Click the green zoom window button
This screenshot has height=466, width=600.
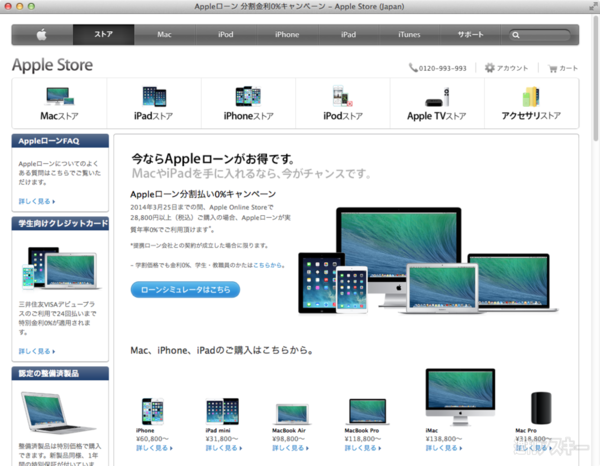(31, 6)
